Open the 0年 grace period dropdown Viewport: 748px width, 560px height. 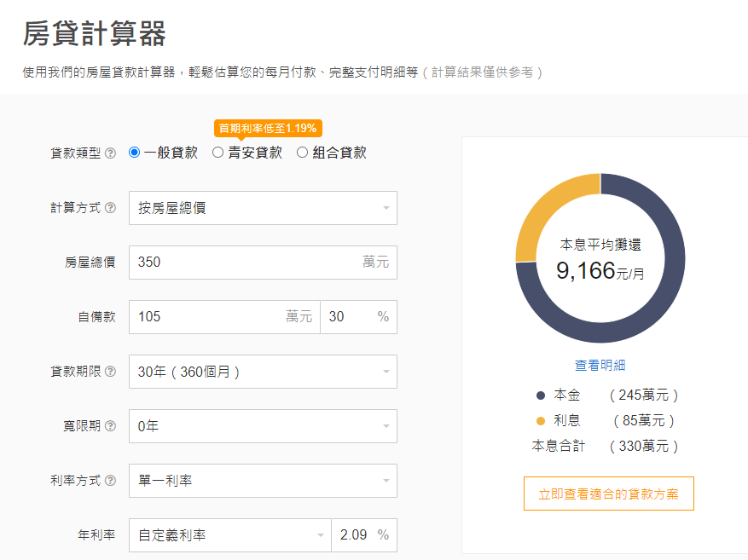[263, 426]
